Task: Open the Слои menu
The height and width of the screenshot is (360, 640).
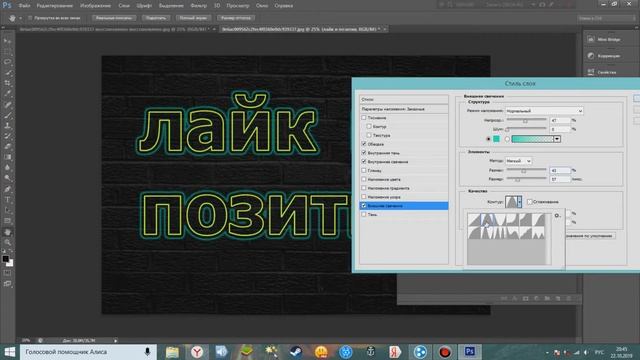Action: click(x=124, y=6)
